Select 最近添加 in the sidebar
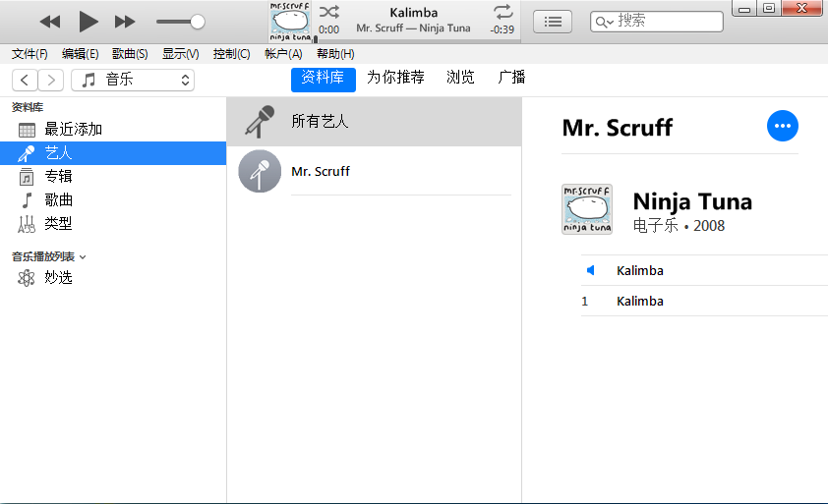Screen dimensions: 828x504 click(73, 129)
